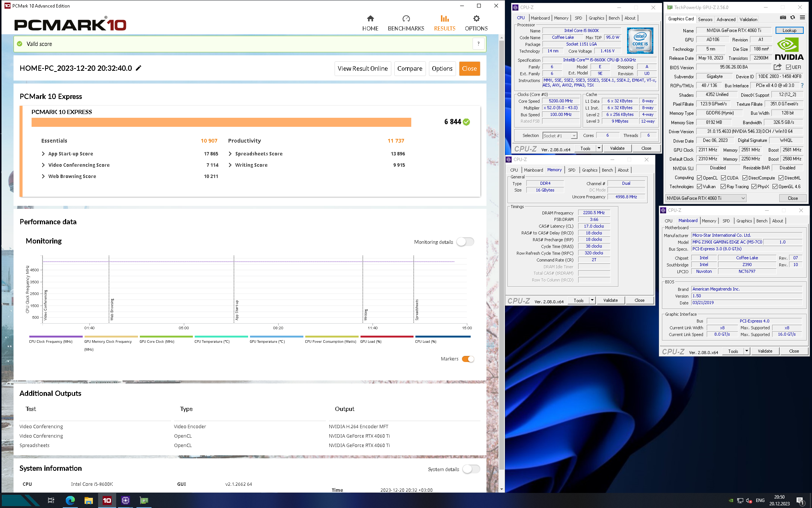
Task: Open the SPD tab in the CPU-Z Memory window
Action: tap(571, 170)
